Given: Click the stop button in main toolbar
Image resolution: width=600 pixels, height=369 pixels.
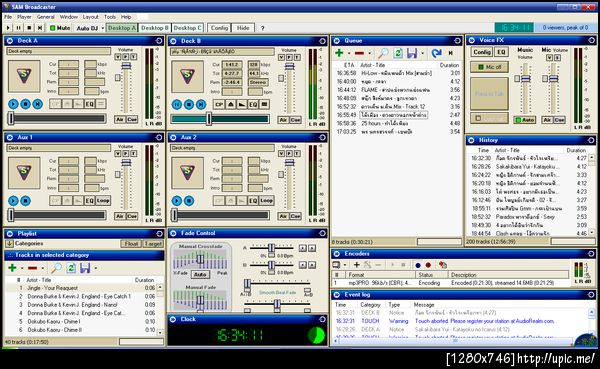Looking at the screenshot, I should [x=29, y=28].
